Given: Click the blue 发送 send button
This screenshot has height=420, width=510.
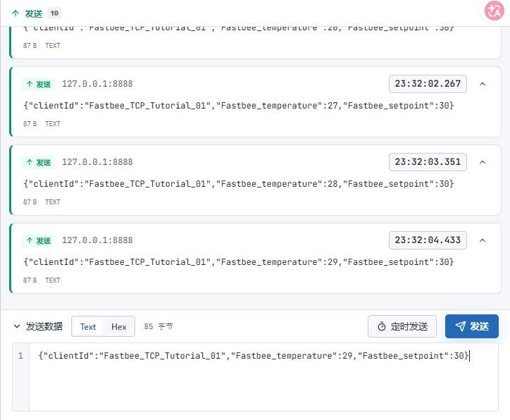Looking at the screenshot, I should tap(472, 326).
